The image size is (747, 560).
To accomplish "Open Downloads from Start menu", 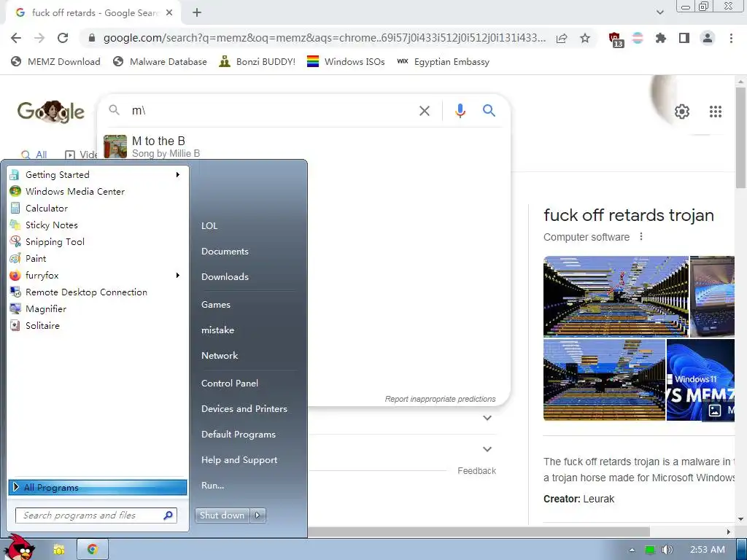I will tap(225, 276).
